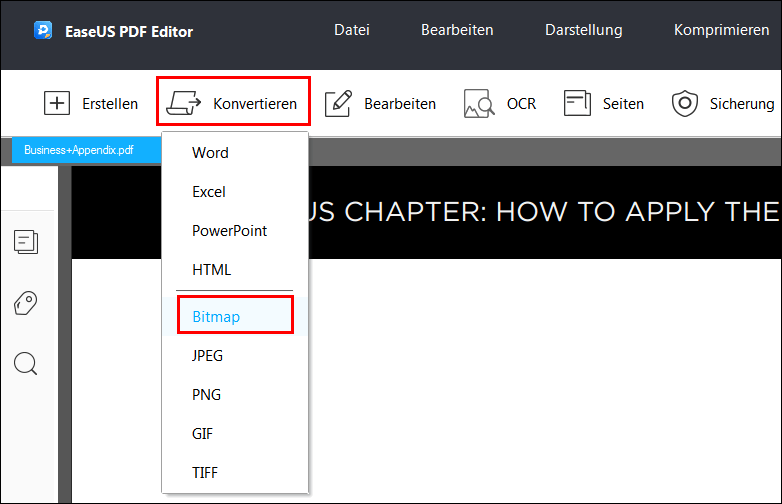Click the Erstellen label
The width and height of the screenshot is (782, 504).
click(x=110, y=104)
